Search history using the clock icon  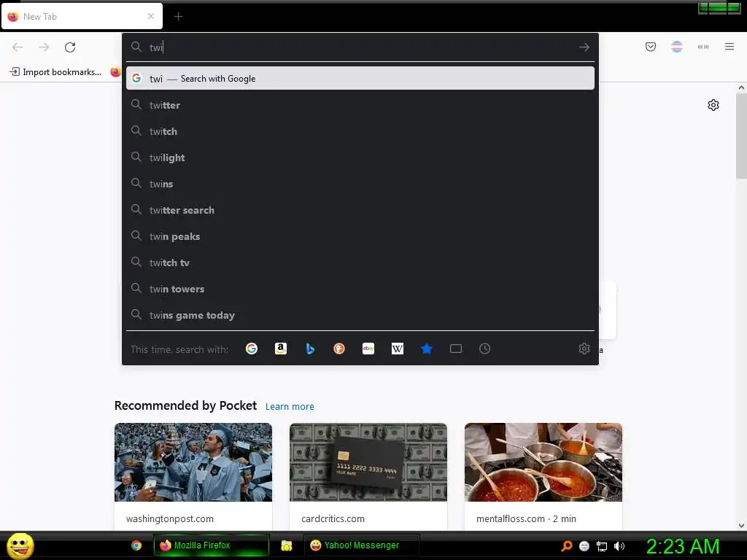pyautogui.click(x=484, y=349)
